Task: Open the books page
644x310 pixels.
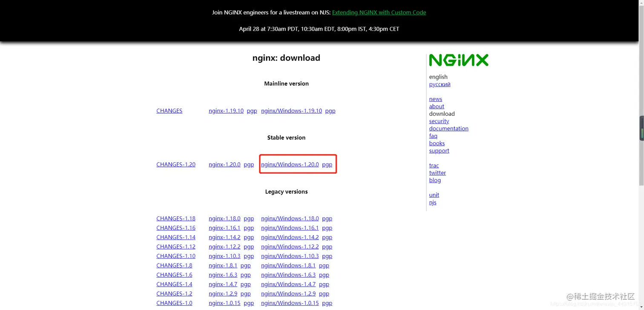Action: [x=437, y=144]
